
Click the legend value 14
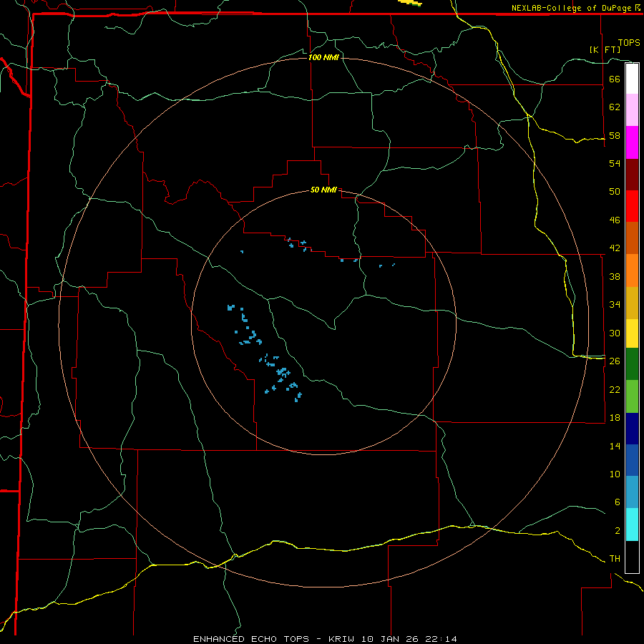coord(615,446)
